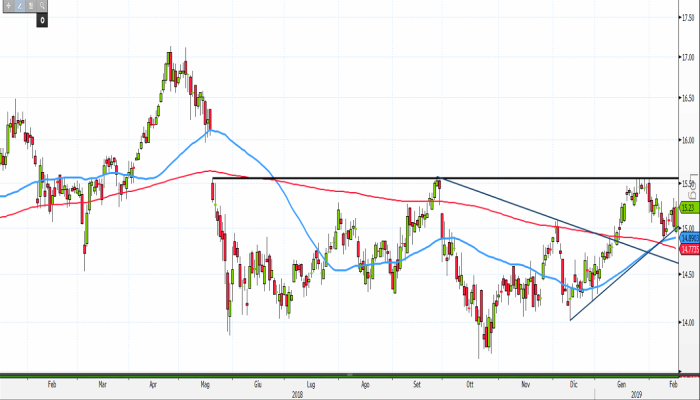The width and height of the screenshot is (700, 400).
Task: Click the 2018 year label on axis
Action: [x=297, y=392]
